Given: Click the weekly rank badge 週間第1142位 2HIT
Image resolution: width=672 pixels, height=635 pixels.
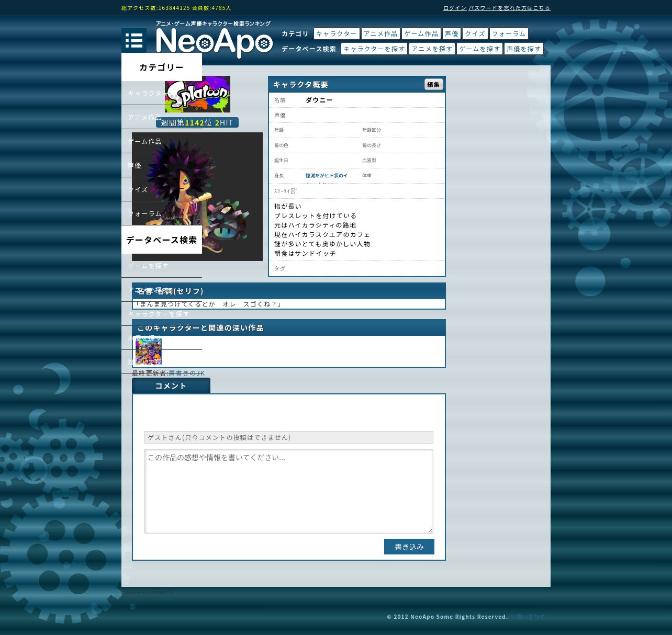Looking at the screenshot, I should coord(197,122).
